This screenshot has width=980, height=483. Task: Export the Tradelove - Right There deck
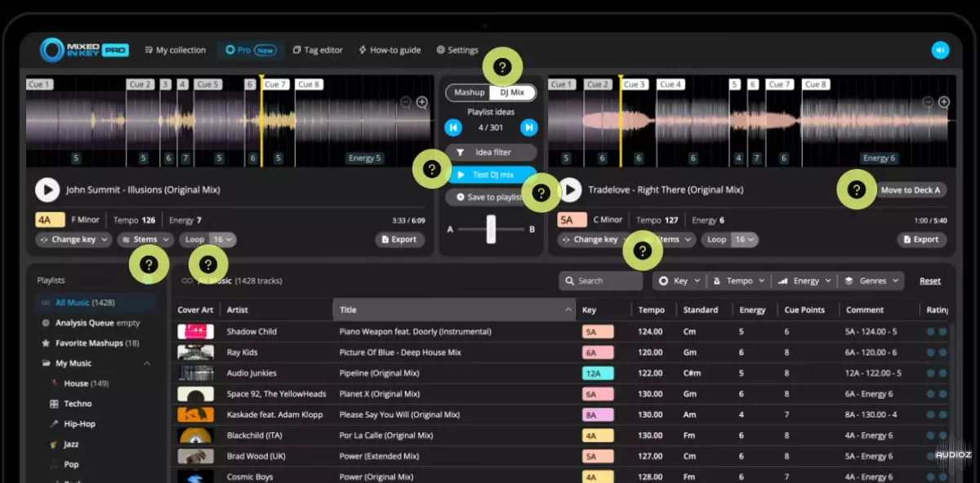922,239
